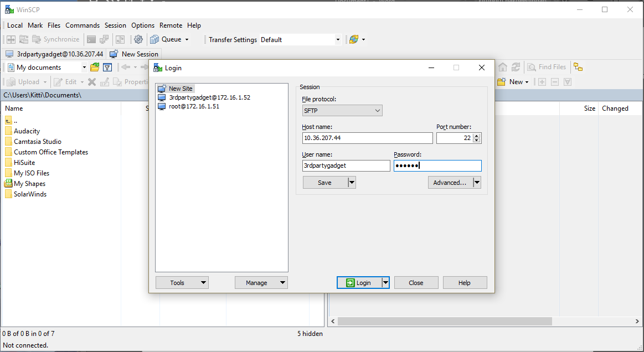The height and width of the screenshot is (352, 644).
Task: Click the Delete X icon in local toolbar
Action: coord(92,82)
